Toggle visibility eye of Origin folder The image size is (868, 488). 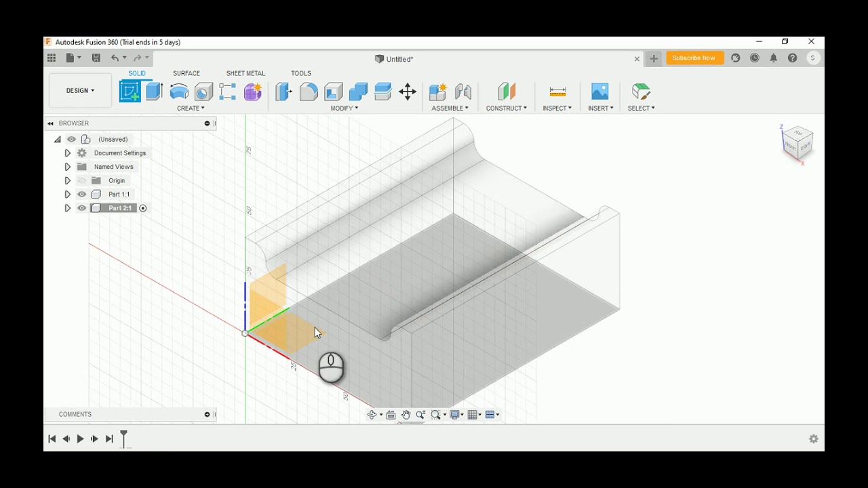[82, 181]
